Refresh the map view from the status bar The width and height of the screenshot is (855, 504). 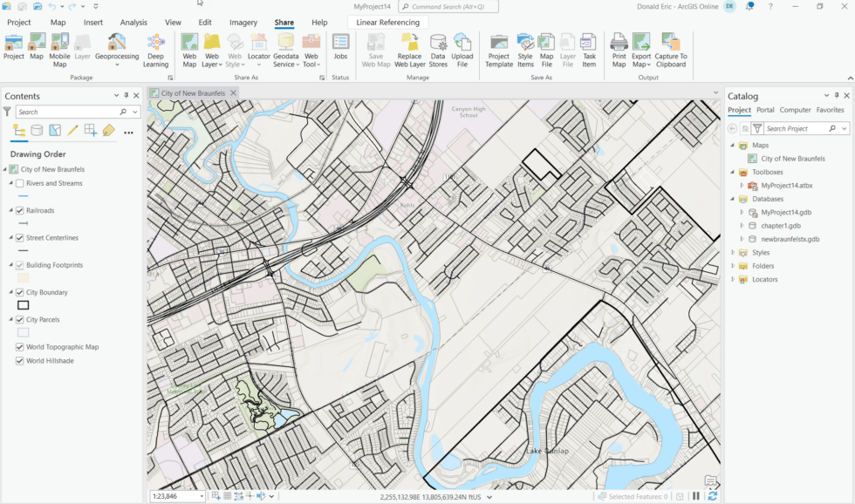713,494
